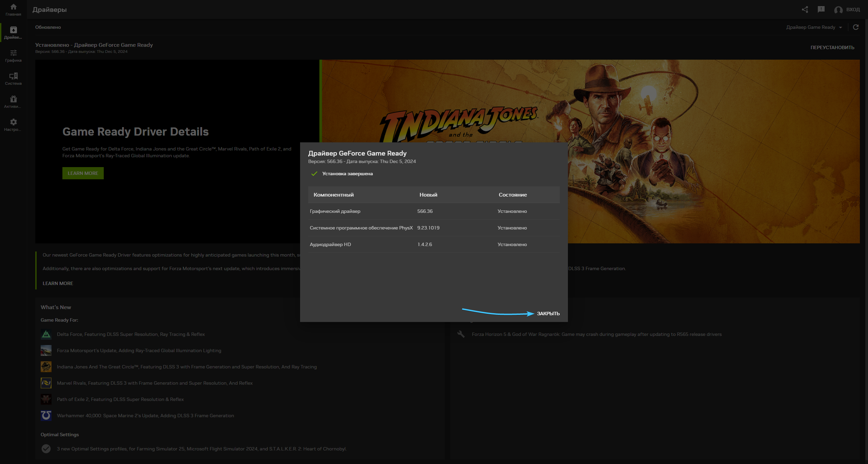This screenshot has height=464, width=868.
Task: Click Forza Motorsport's Update entry text
Action: (139, 350)
